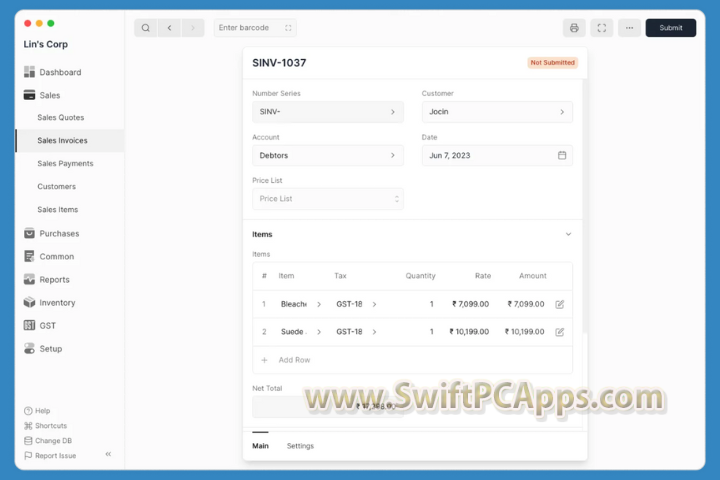The height and width of the screenshot is (480, 720).
Task: Open the Account Debtors field
Action: click(328, 155)
